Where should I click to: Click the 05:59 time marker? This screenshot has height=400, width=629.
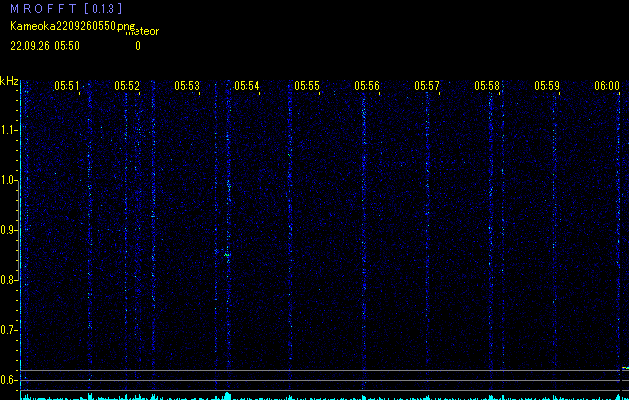click(x=547, y=85)
